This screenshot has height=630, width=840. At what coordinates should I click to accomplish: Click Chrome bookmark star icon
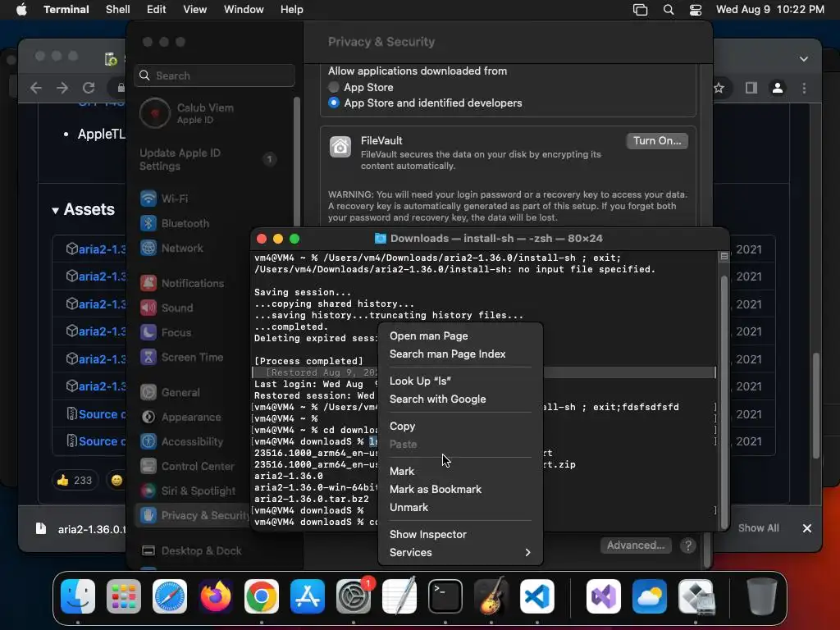click(719, 88)
